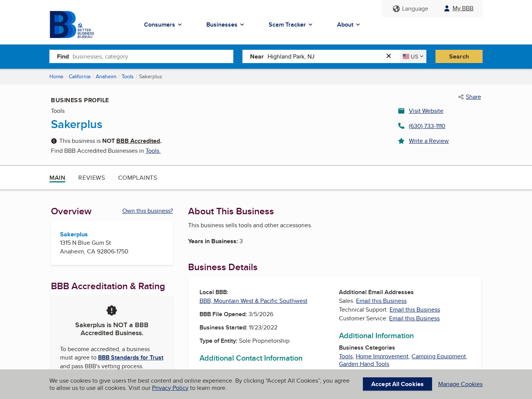This screenshot has height=399, width=532.
Task: Click the US flag icon
Action: click(406, 57)
